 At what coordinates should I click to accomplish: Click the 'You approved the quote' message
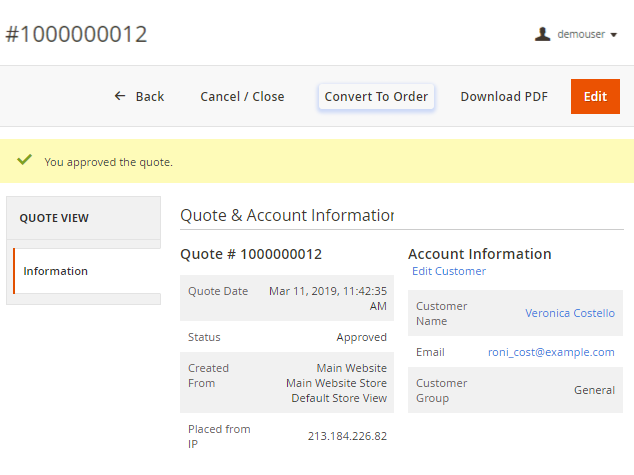click(x=109, y=161)
